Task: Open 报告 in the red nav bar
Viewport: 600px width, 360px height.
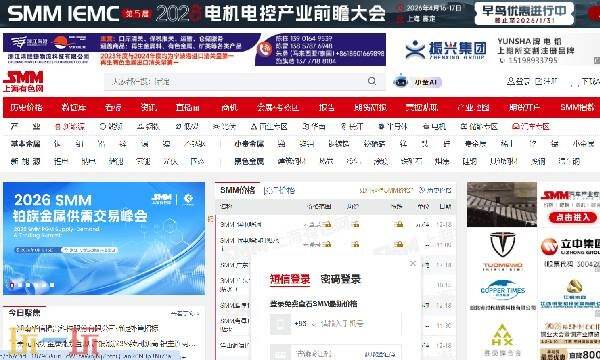Action: pyautogui.click(x=326, y=108)
